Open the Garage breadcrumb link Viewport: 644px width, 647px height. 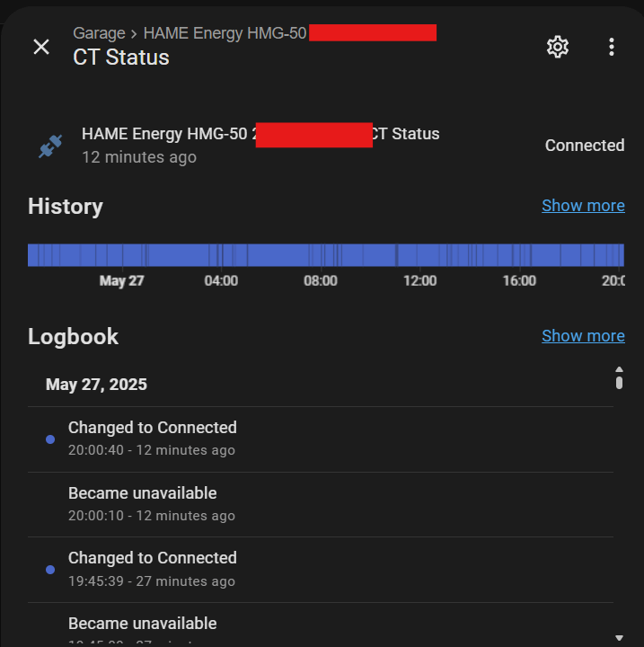click(x=99, y=33)
